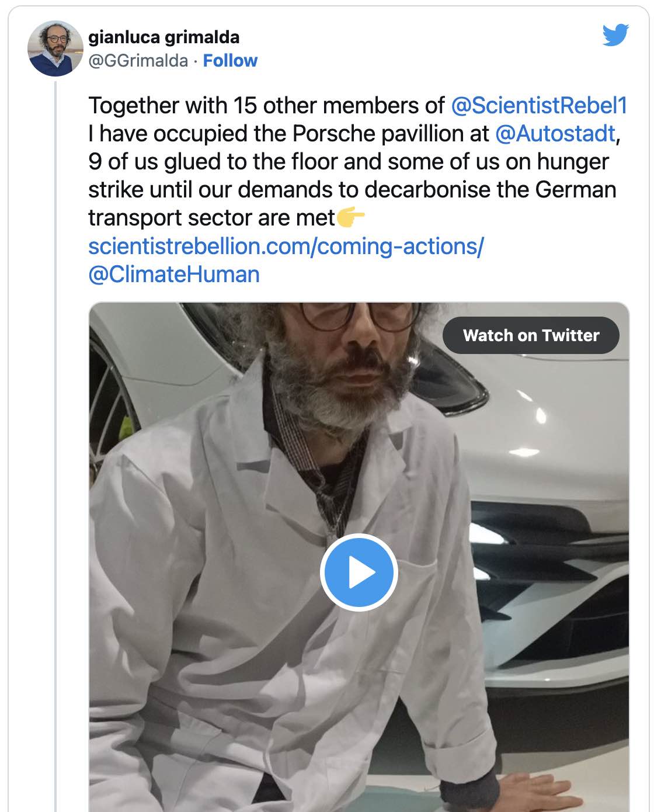Image resolution: width=668 pixels, height=812 pixels.
Task: Go to the @ClimateHuman profile mention
Action: coord(173,275)
